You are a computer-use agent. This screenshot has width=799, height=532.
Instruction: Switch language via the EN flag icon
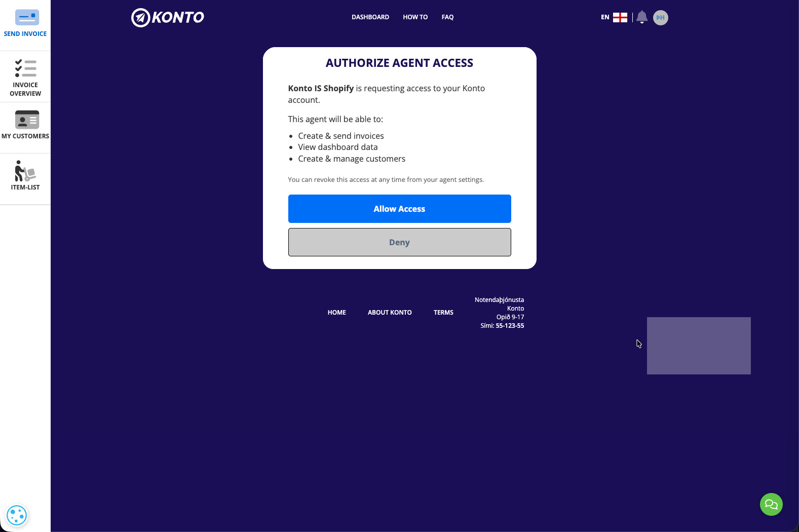620,17
